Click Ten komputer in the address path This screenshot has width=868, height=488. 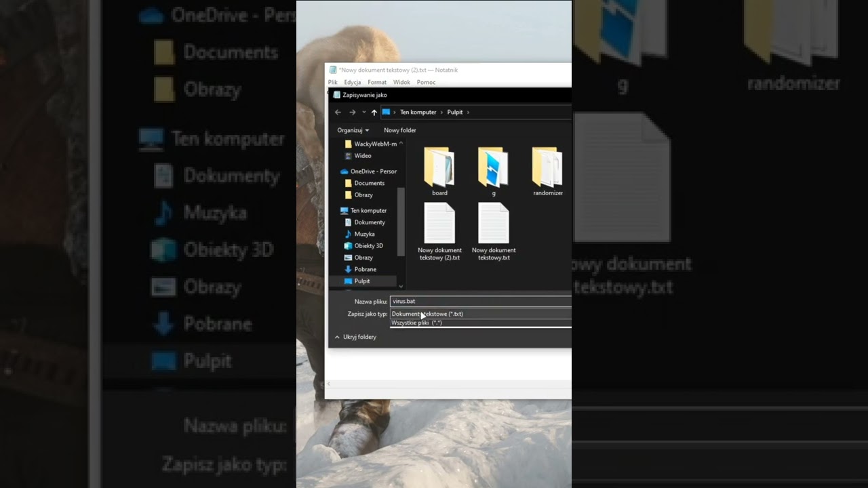pyautogui.click(x=418, y=113)
